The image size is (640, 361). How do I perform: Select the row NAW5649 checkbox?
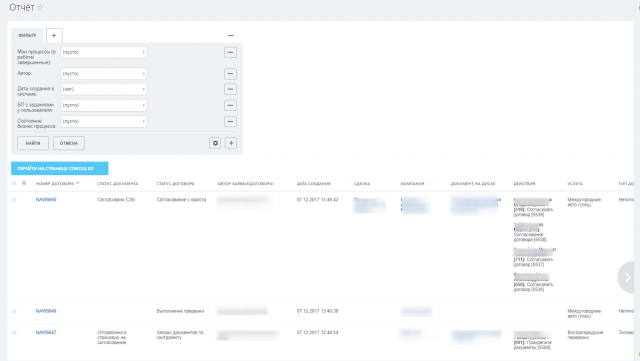14,311
